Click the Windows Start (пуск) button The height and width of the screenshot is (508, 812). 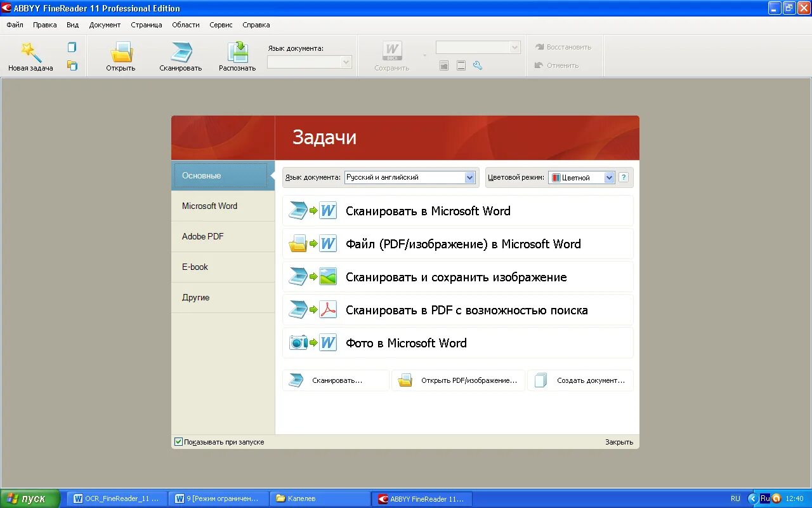30,498
